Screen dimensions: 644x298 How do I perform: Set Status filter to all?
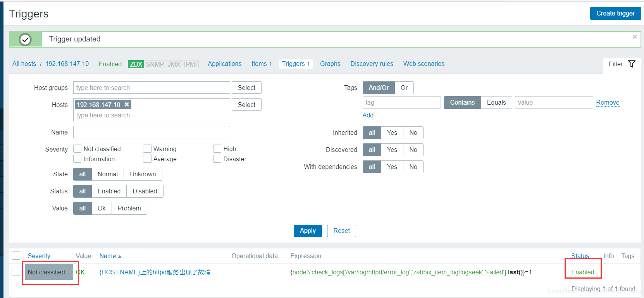(x=83, y=191)
